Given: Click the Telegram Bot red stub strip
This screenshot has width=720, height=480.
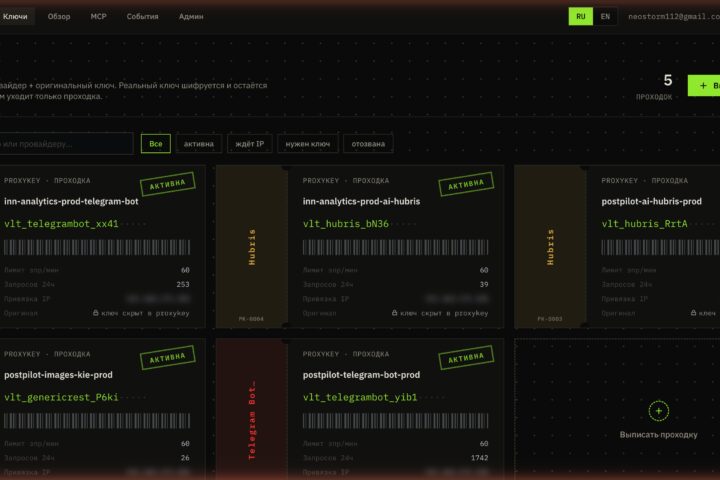Looking at the screenshot, I should click(252, 410).
